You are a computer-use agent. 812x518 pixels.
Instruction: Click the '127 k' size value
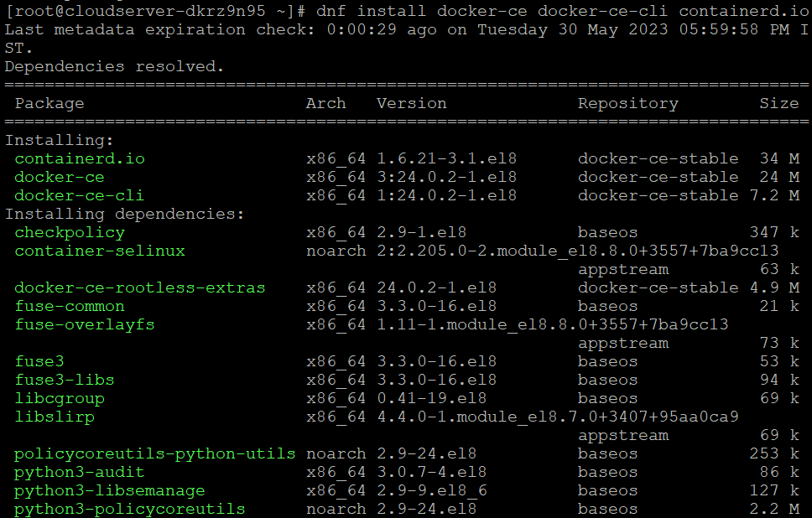(775, 490)
